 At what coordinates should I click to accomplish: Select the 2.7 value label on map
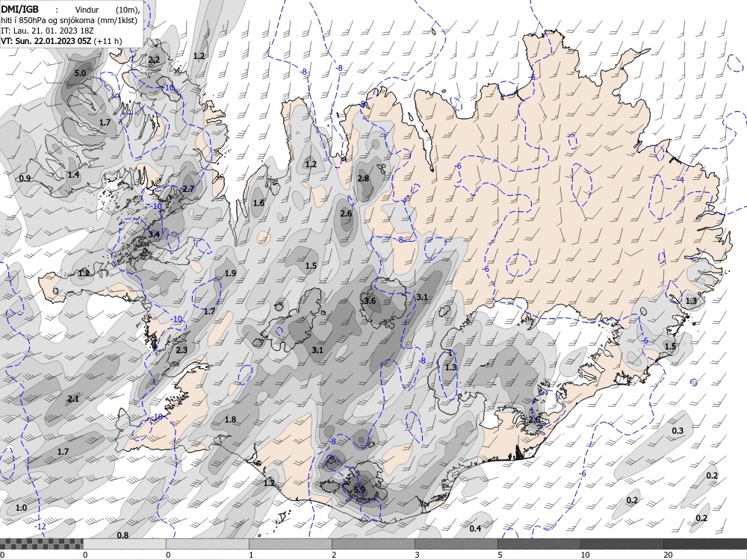pyautogui.click(x=188, y=189)
